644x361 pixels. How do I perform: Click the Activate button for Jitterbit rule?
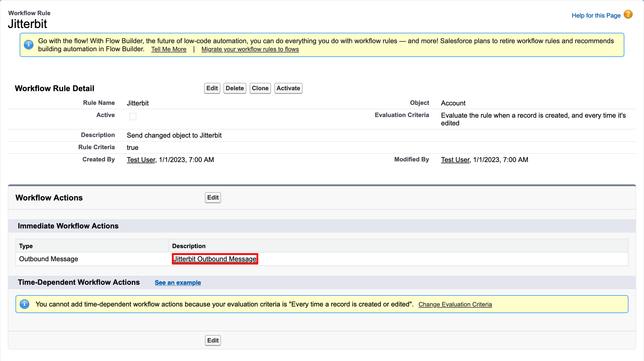point(288,88)
